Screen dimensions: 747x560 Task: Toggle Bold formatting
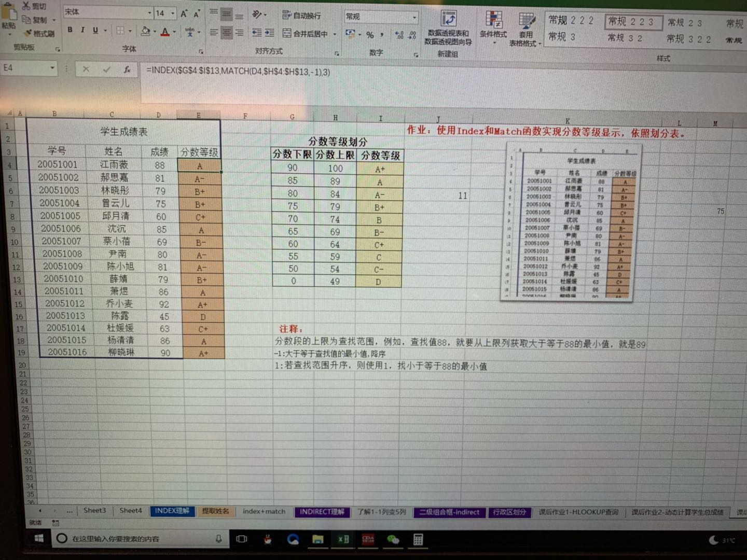70,30
